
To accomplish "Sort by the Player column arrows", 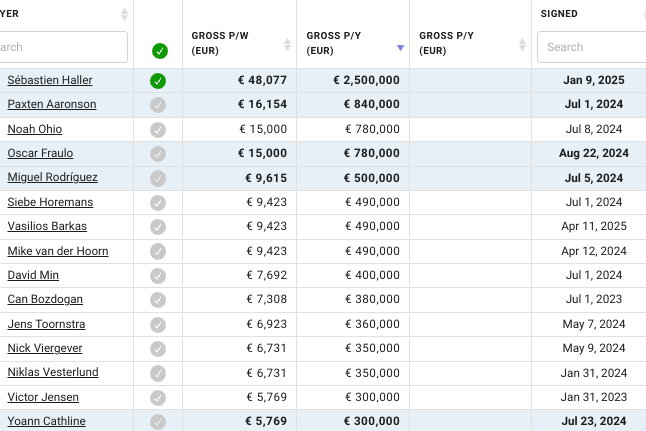I will tap(124, 14).
